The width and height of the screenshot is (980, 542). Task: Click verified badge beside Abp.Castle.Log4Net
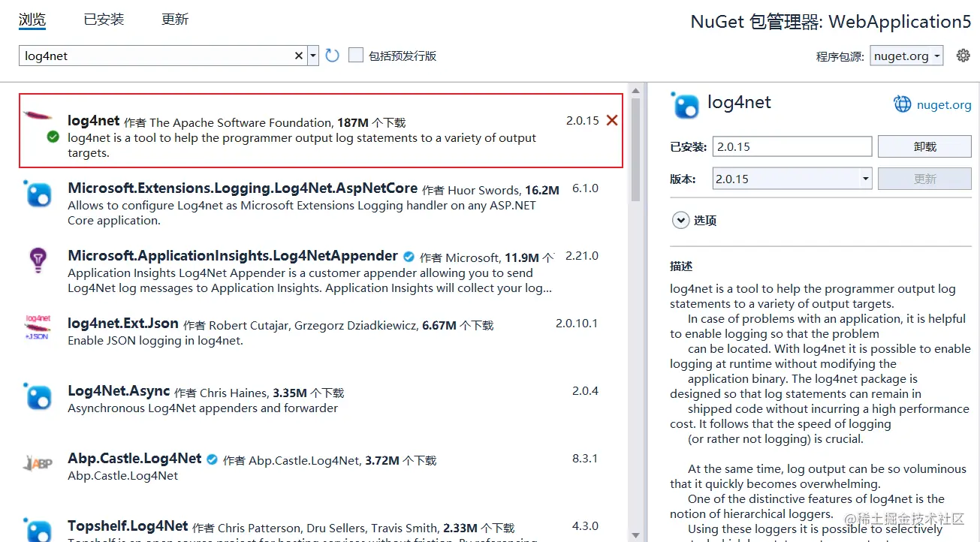[212, 459]
